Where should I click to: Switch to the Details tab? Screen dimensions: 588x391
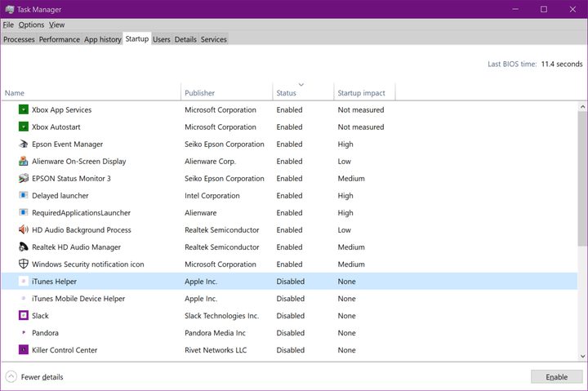pos(185,39)
